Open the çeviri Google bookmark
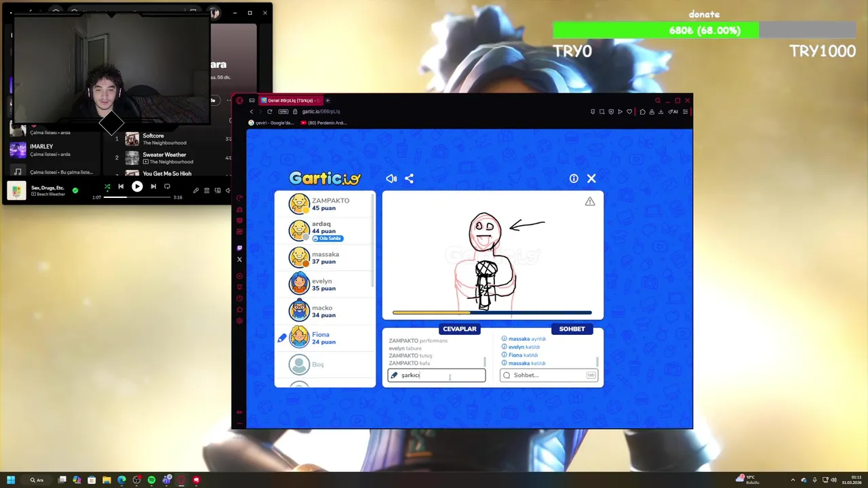The height and width of the screenshot is (488, 868). coord(271,123)
